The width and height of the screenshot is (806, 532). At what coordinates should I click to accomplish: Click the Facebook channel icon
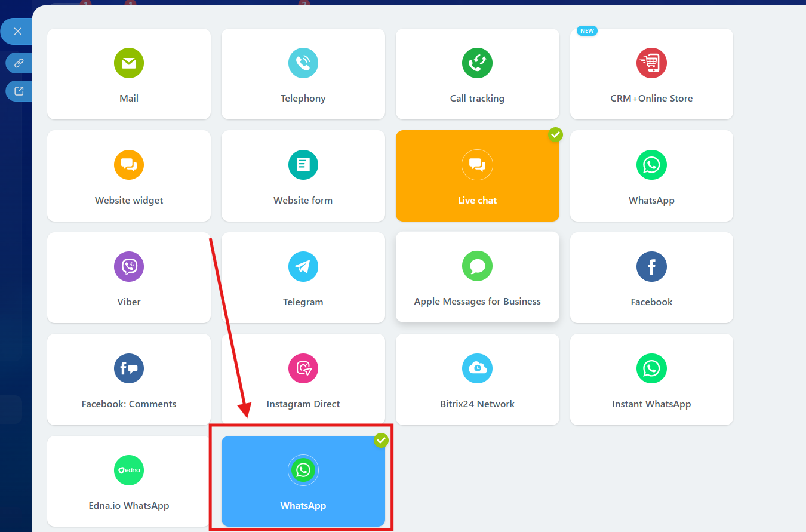(651, 266)
